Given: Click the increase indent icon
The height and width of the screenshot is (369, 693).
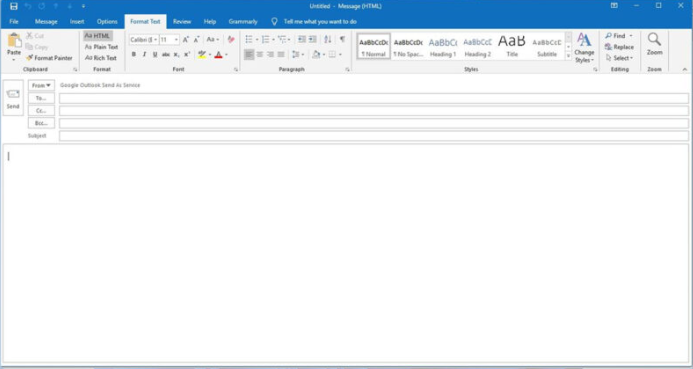Looking at the screenshot, I should pyautogui.click(x=313, y=40).
